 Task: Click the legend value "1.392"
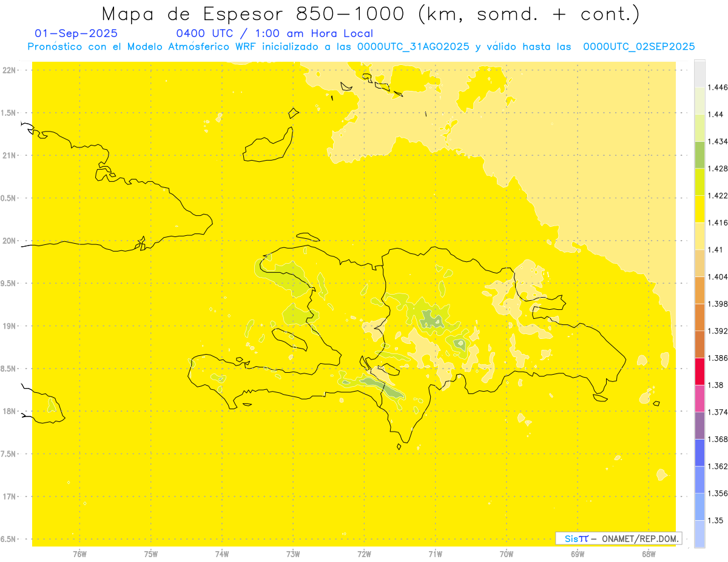(x=717, y=331)
